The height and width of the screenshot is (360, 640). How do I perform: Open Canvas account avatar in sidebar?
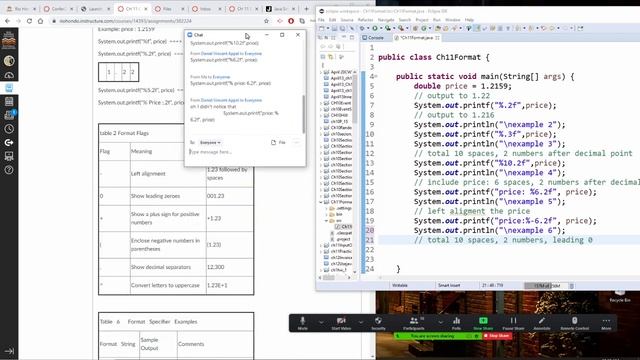[9, 61]
